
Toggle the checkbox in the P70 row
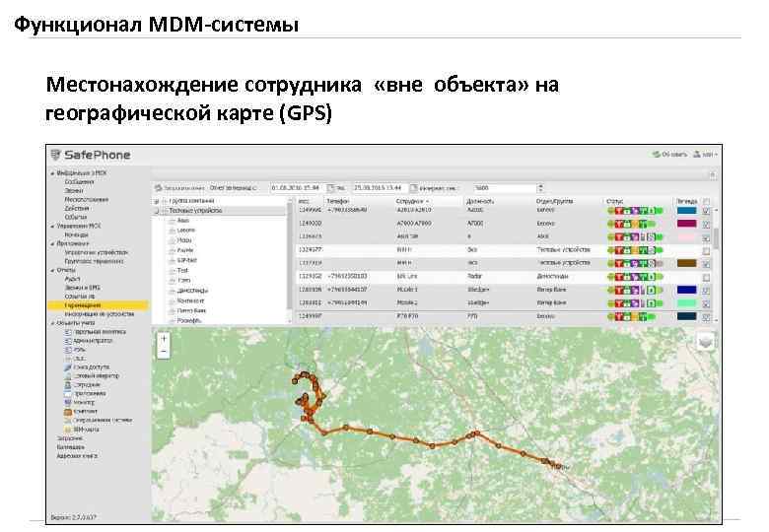tap(706, 317)
